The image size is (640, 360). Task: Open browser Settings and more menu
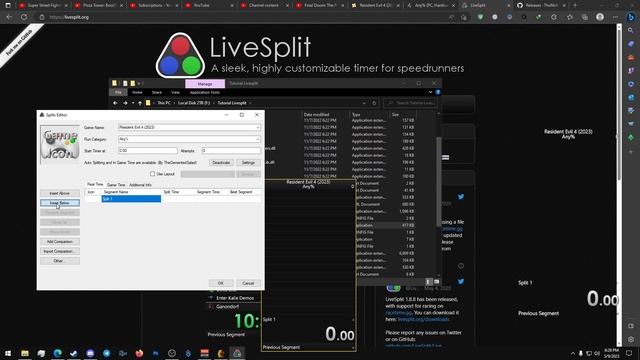pos(615,17)
